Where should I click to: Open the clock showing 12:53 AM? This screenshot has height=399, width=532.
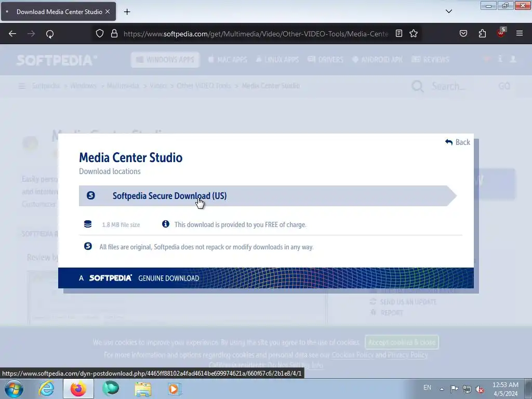(505, 389)
